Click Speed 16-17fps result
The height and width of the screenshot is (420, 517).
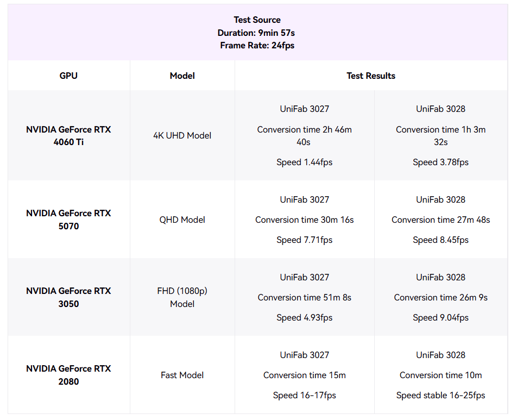point(304,395)
